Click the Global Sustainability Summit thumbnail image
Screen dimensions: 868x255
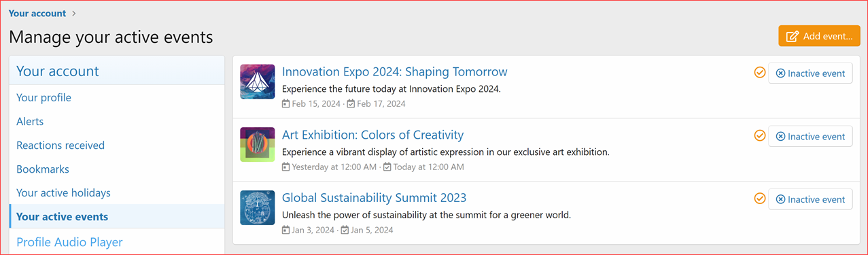point(258,207)
